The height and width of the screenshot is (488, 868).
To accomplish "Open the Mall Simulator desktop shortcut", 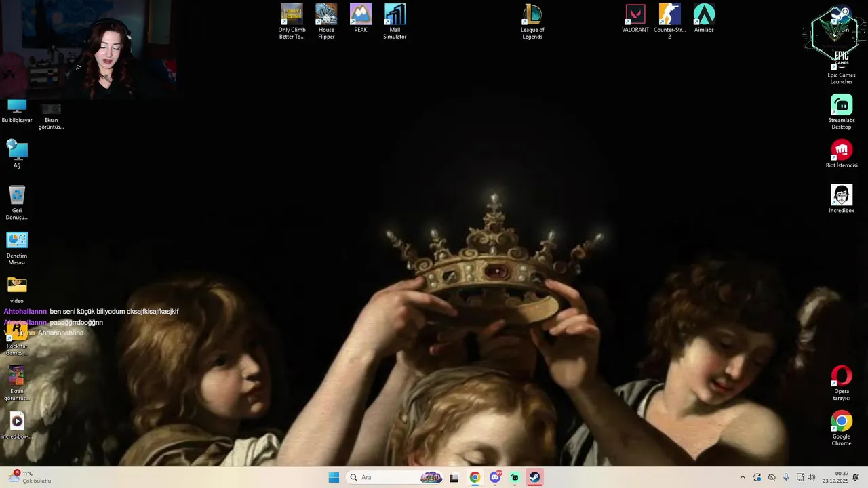I will [x=395, y=22].
